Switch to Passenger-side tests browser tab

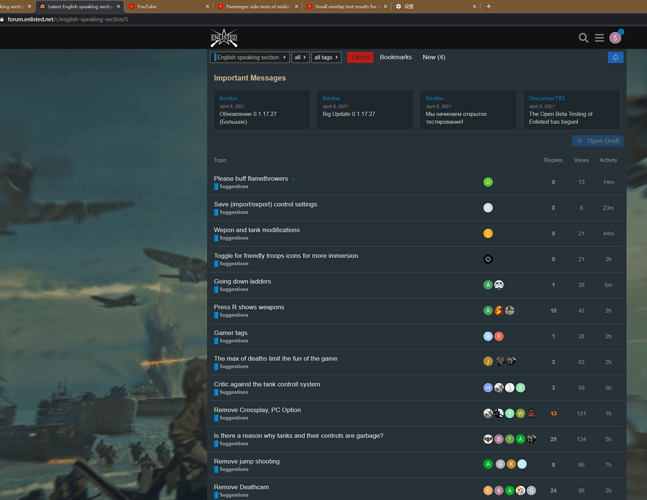[x=258, y=6]
